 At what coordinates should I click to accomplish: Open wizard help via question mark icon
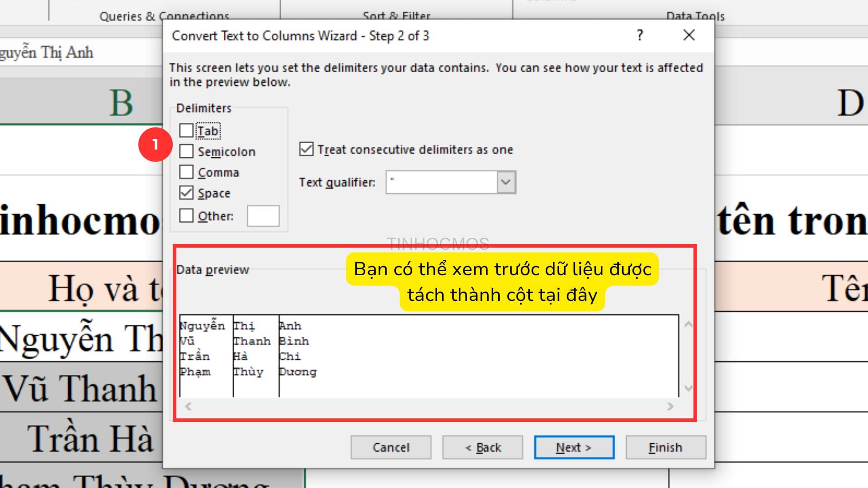pyautogui.click(x=640, y=35)
